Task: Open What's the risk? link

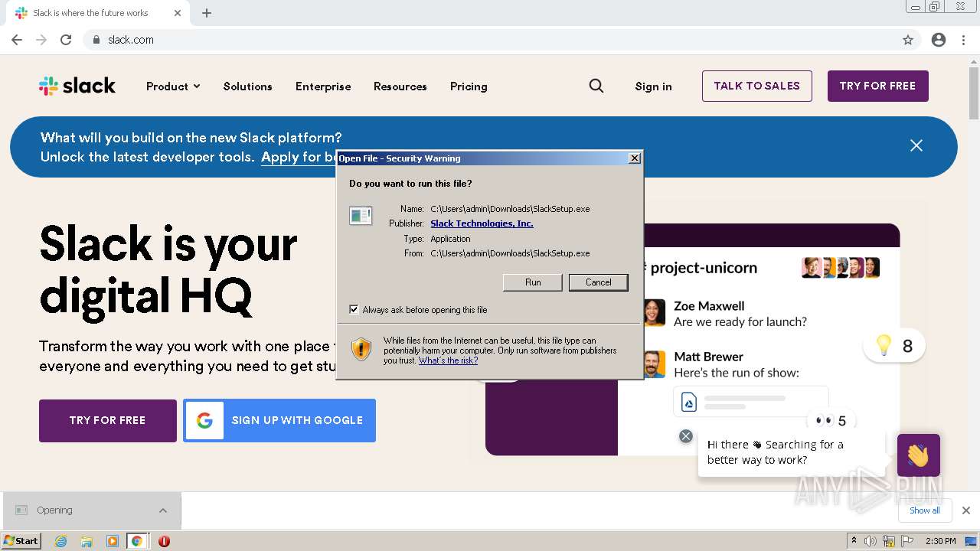Action: coord(448,360)
